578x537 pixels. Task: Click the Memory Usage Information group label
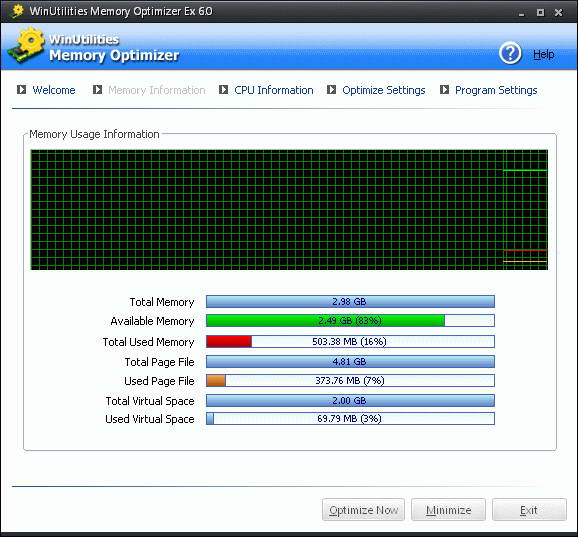94,134
